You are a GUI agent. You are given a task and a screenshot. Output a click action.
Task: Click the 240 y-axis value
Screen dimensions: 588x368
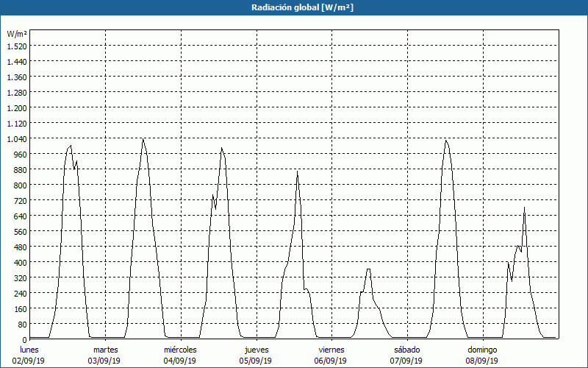click(21, 293)
